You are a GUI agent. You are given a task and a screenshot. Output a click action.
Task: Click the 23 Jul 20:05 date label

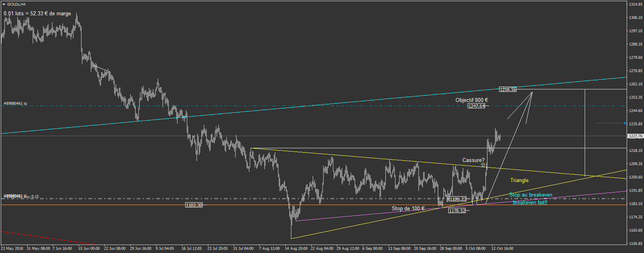pos(217,249)
